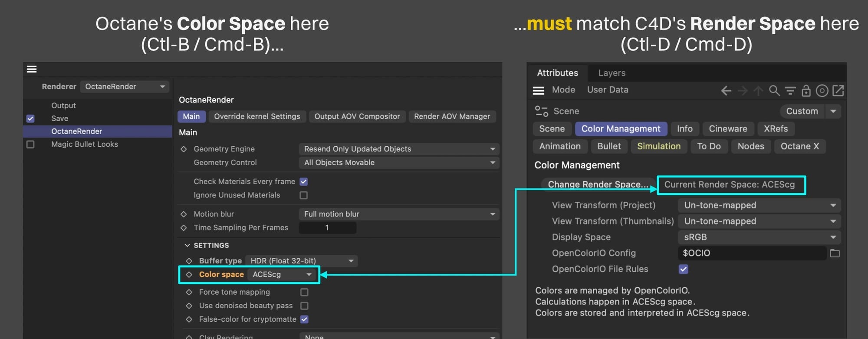Click the OpenColorIO Config path field
This screenshot has width=868, height=339.
click(x=752, y=253)
